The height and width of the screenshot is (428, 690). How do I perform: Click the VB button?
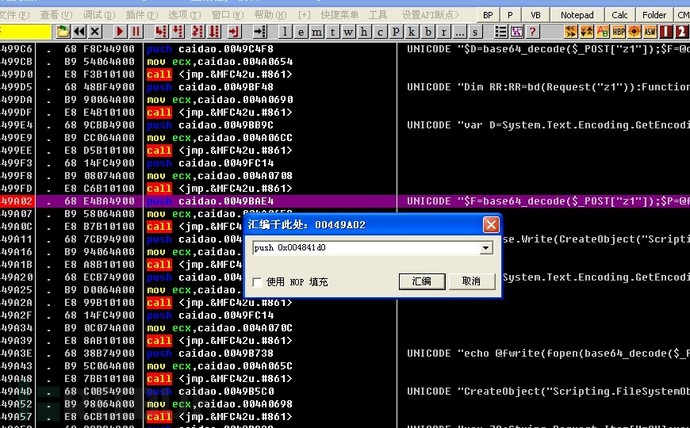(536, 15)
